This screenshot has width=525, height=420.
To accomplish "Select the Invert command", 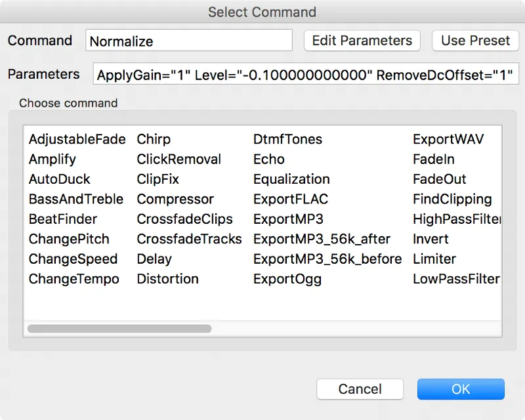I will [x=430, y=239].
